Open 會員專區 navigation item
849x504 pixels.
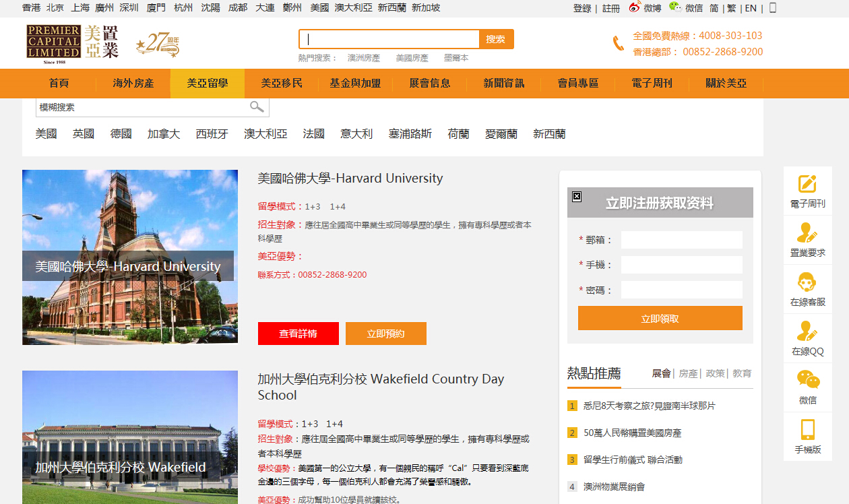click(x=578, y=84)
